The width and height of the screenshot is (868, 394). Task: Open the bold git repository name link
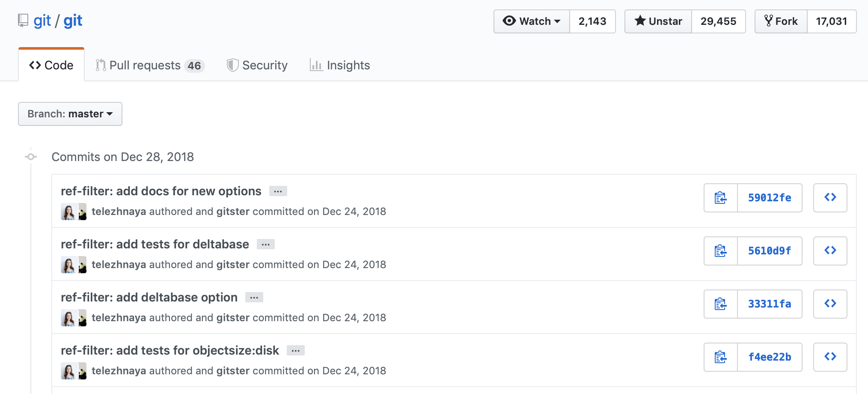73,21
